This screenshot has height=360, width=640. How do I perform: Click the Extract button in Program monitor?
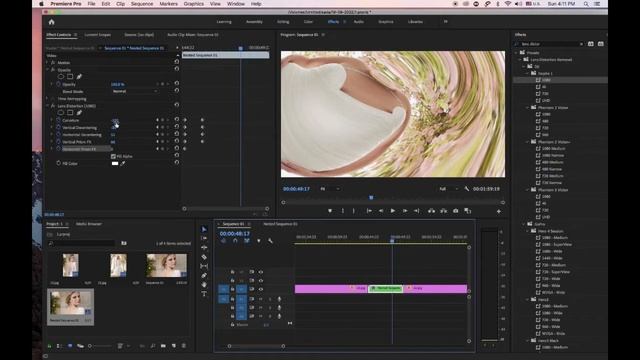click(x=443, y=211)
